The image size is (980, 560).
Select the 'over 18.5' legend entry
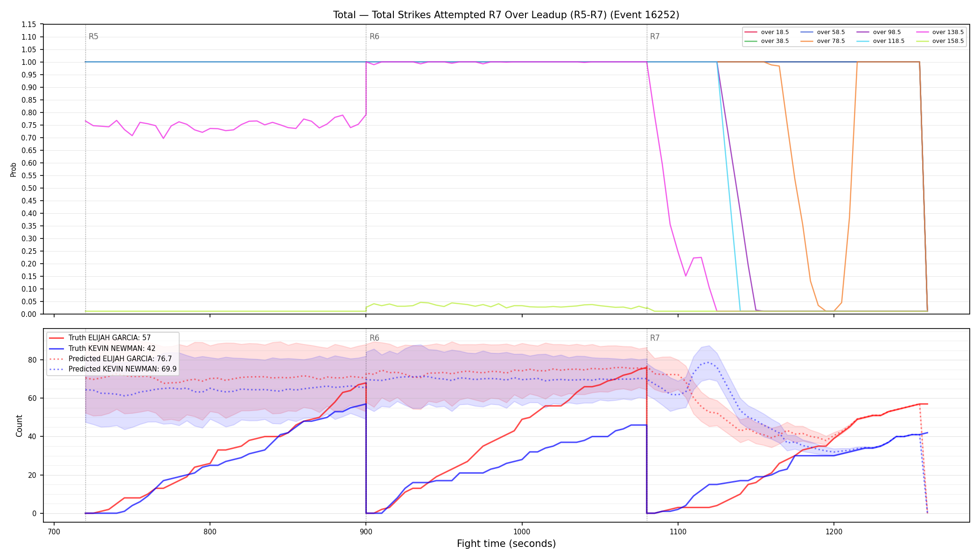click(767, 32)
